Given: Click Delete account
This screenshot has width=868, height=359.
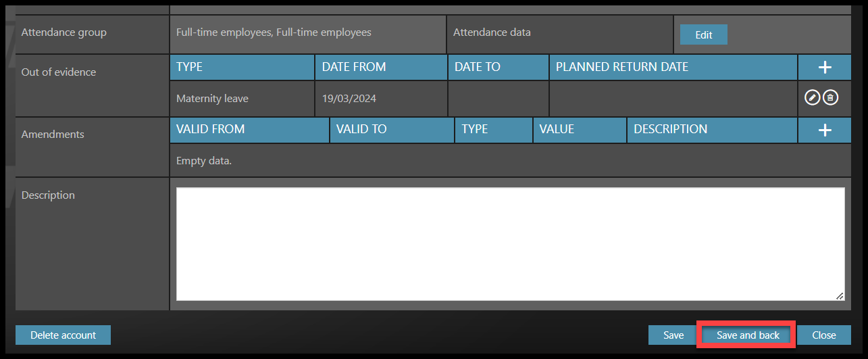Looking at the screenshot, I should pos(63,335).
